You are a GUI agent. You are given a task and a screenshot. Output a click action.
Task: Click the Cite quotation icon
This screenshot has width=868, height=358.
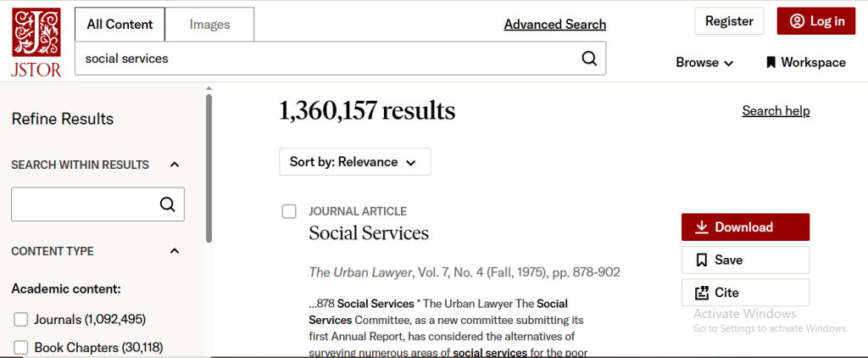[x=702, y=293]
